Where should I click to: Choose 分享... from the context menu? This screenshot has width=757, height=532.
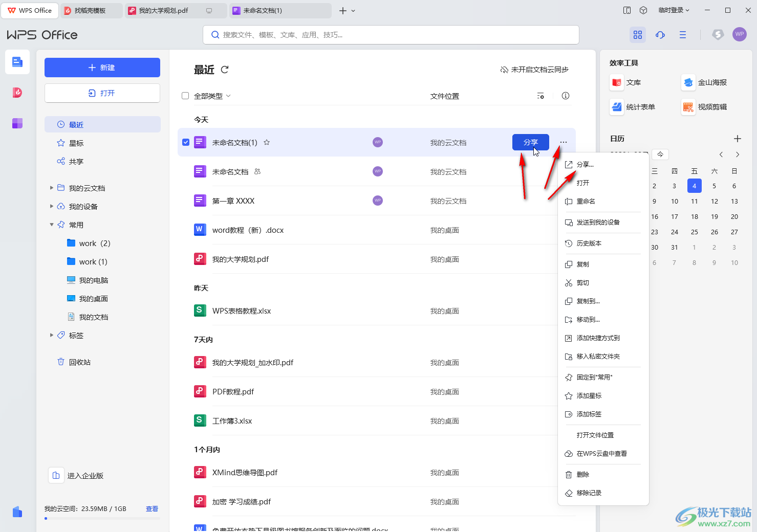[603, 165]
